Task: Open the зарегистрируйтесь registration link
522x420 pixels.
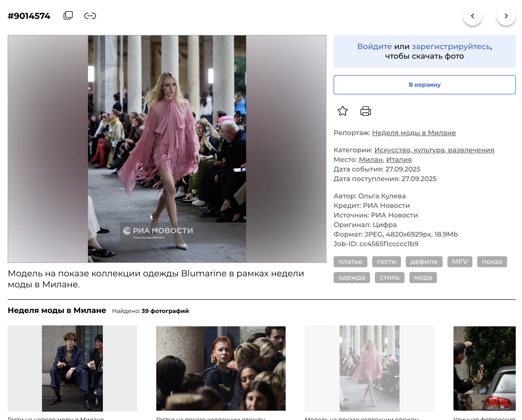Action: pos(451,46)
